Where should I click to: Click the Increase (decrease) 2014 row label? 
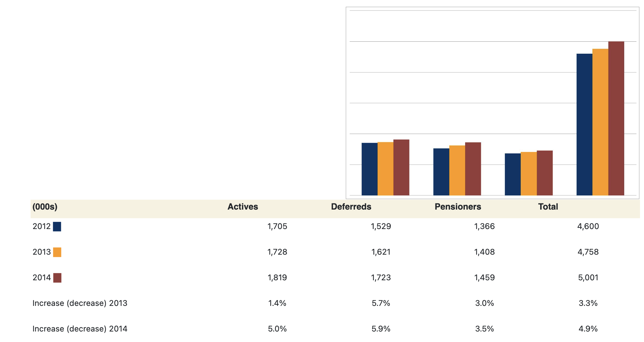(80, 329)
